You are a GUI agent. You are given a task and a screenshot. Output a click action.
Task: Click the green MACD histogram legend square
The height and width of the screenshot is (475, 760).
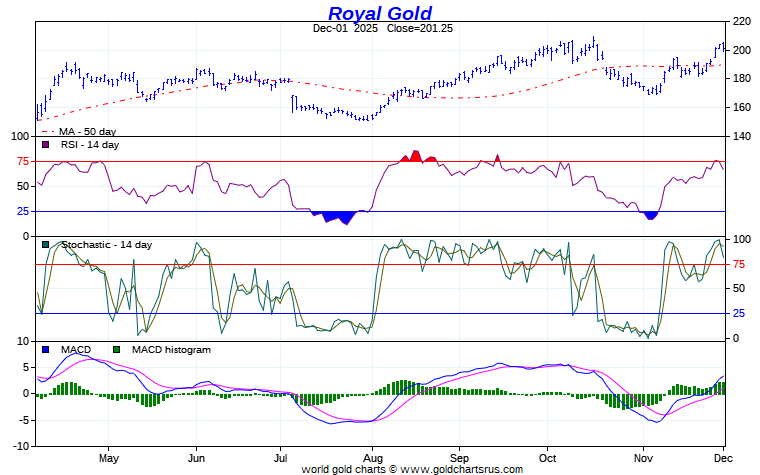[x=116, y=349]
